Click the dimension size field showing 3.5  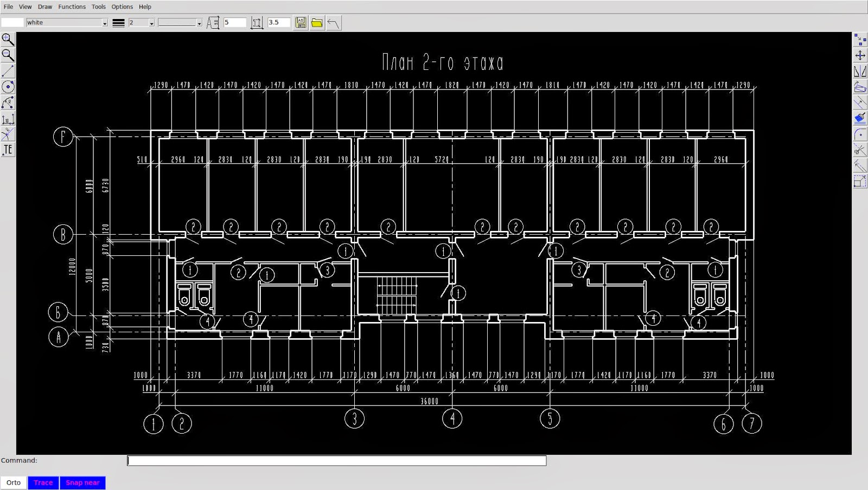[279, 23]
